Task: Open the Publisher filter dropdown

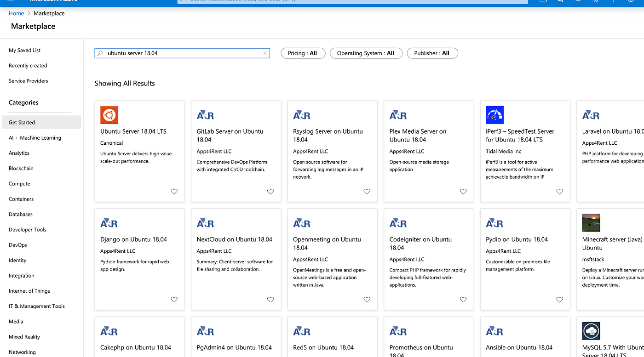Action: click(432, 53)
